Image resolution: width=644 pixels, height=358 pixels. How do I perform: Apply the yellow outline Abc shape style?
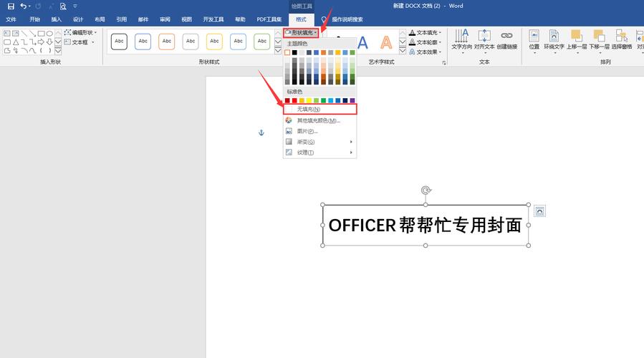tap(214, 42)
